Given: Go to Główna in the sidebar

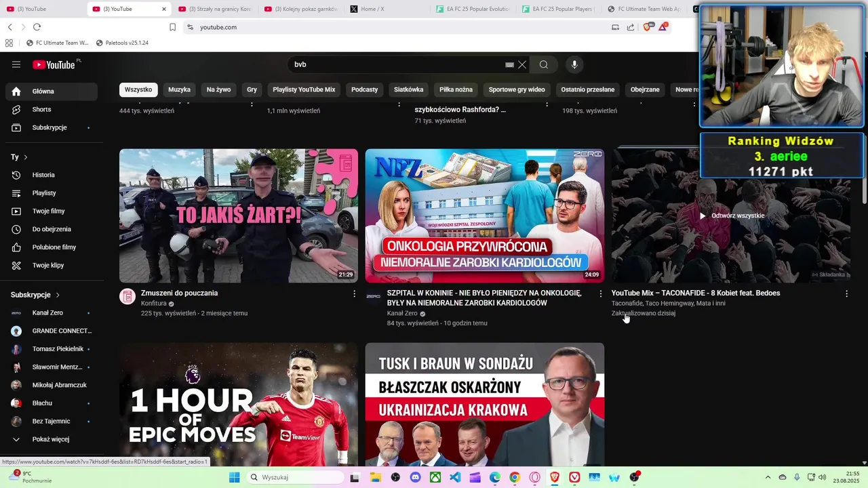Looking at the screenshot, I should point(52,91).
